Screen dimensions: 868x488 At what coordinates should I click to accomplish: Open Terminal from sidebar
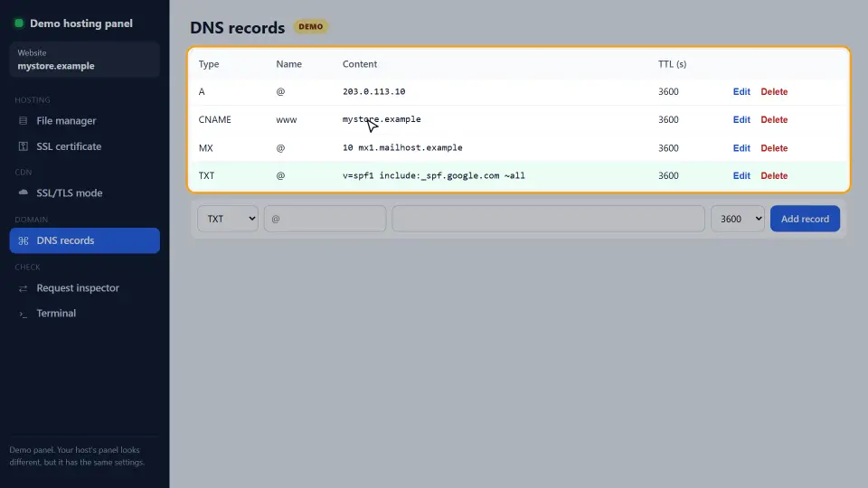pyautogui.click(x=85, y=314)
